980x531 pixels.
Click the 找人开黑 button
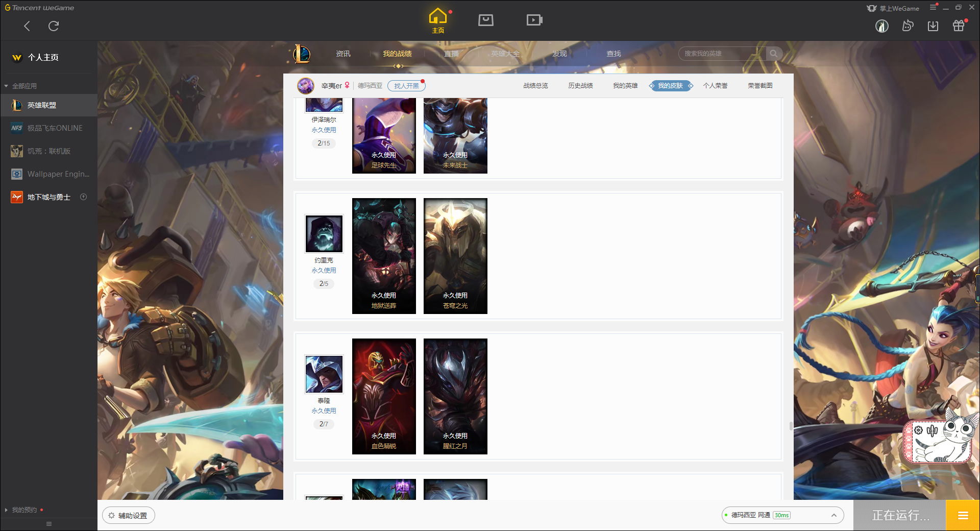(406, 86)
